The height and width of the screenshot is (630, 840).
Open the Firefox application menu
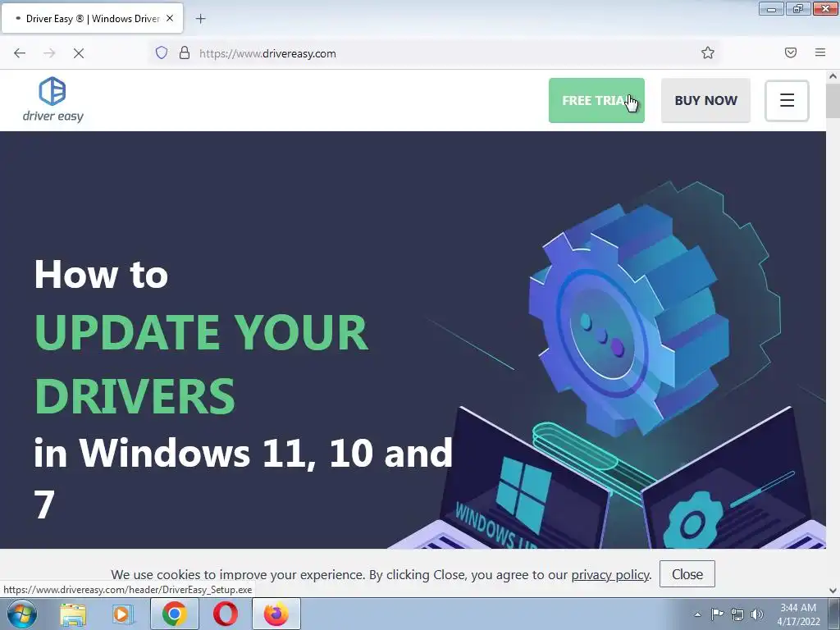(820, 52)
